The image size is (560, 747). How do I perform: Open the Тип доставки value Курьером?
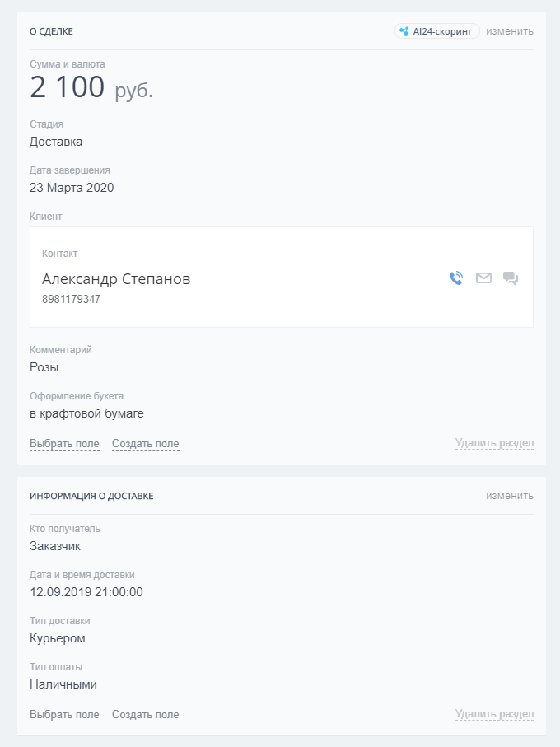point(58,638)
